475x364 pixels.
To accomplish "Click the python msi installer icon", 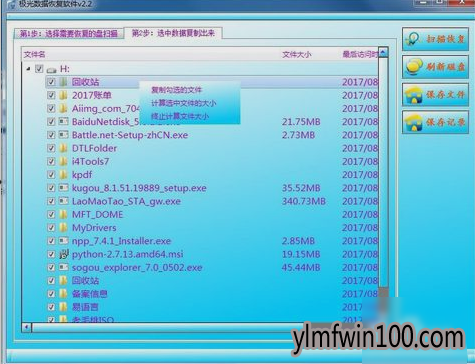I will pos(63,254).
